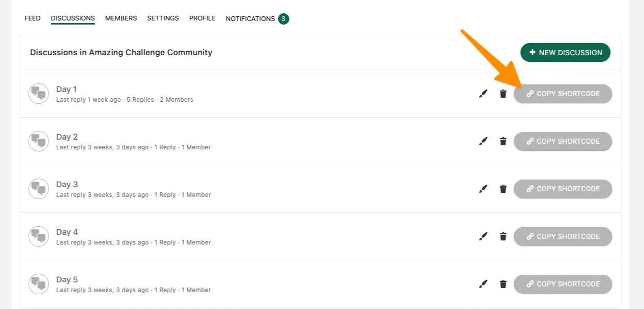The image size is (644, 309).
Task: Delete the Day 1 discussion via its trash icon
Action: (x=503, y=94)
